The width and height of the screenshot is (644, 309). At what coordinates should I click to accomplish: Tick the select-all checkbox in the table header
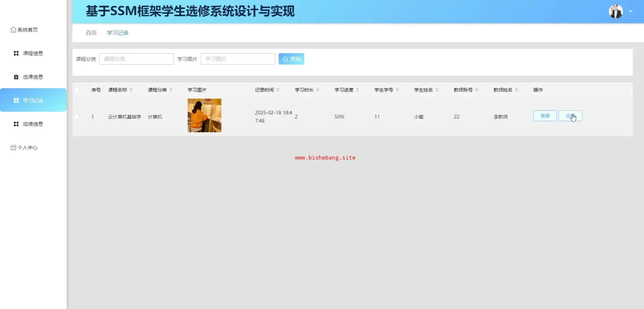[77, 90]
